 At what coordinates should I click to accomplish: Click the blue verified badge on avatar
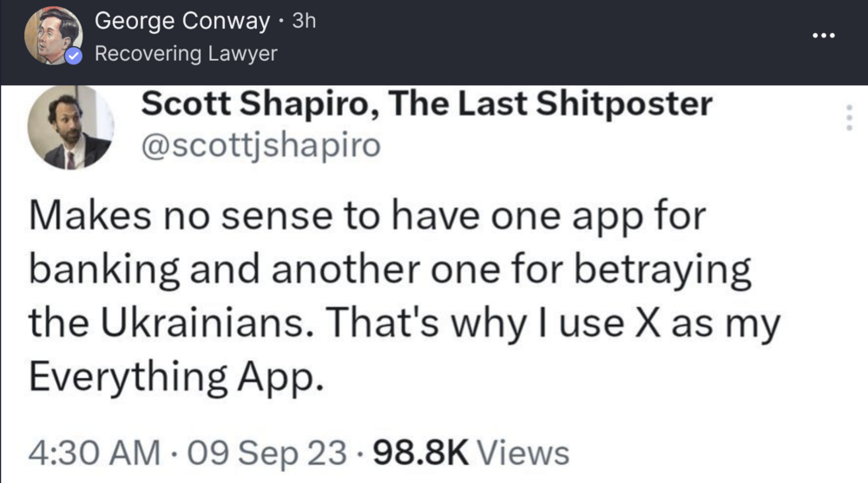pos(76,56)
